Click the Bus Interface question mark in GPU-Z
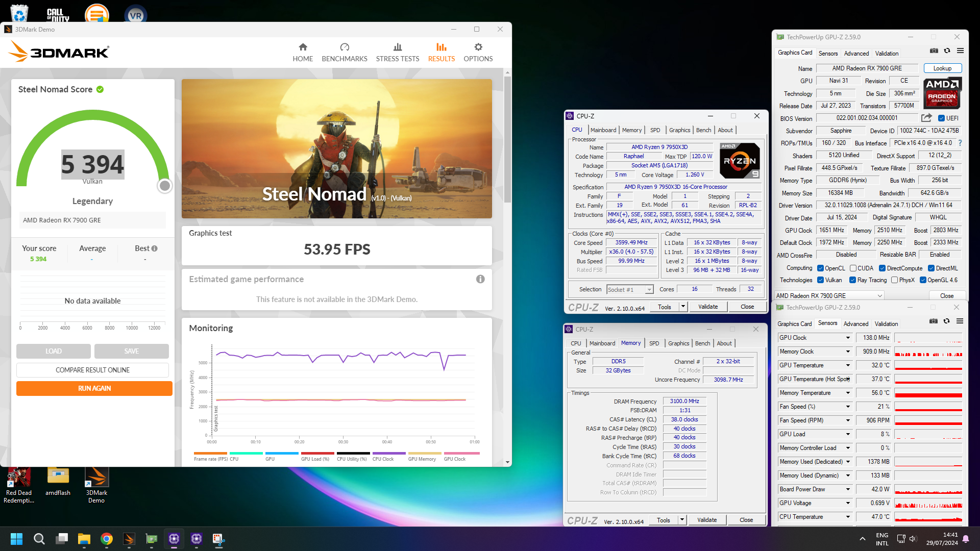This screenshot has height=551, width=980. [x=960, y=143]
